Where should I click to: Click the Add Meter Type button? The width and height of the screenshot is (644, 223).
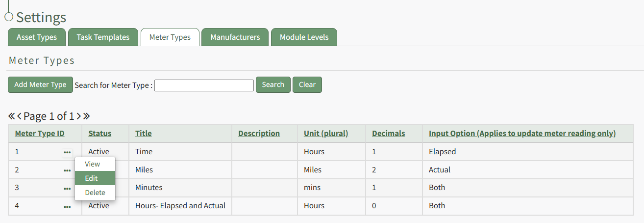coord(40,84)
